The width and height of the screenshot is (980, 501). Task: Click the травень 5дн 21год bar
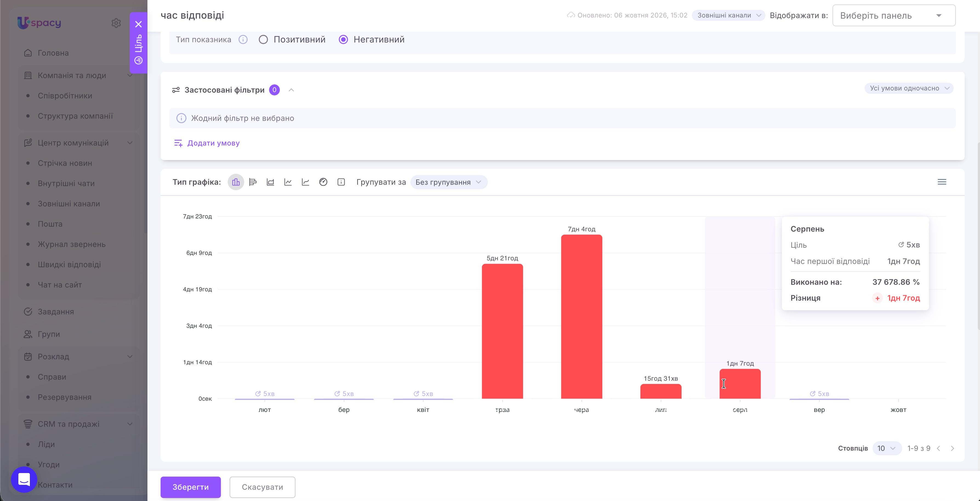click(503, 331)
